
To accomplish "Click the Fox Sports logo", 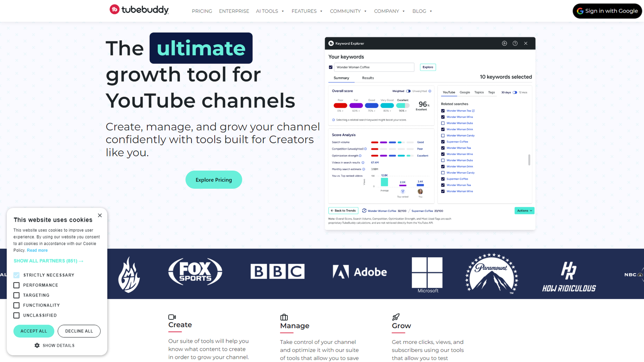I will (195, 271).
